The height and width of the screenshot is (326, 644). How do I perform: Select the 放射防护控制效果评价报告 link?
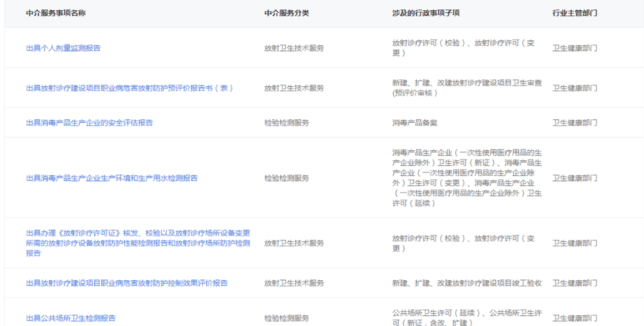(126, 283)
